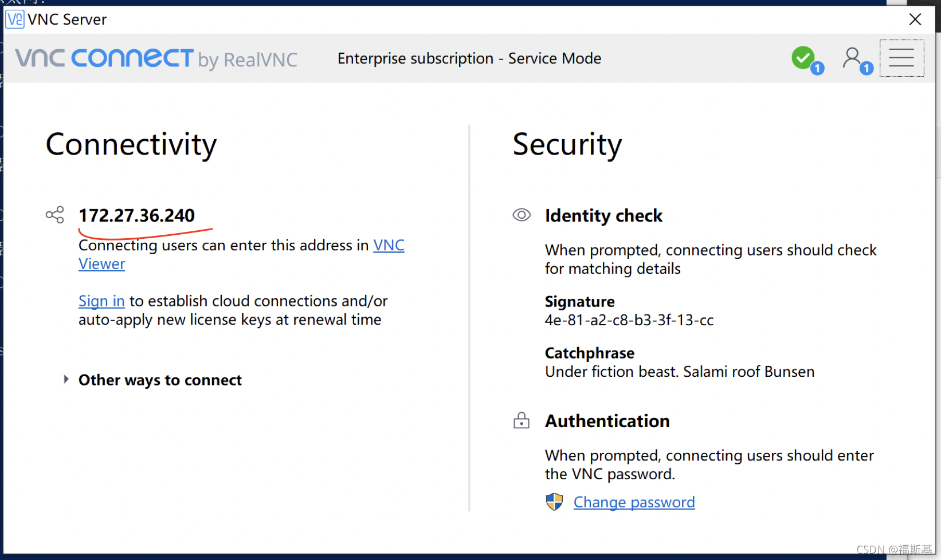Click the padlock icon by Authentication
The width and height of the screenshot is (941, 560).
(522, 420)
